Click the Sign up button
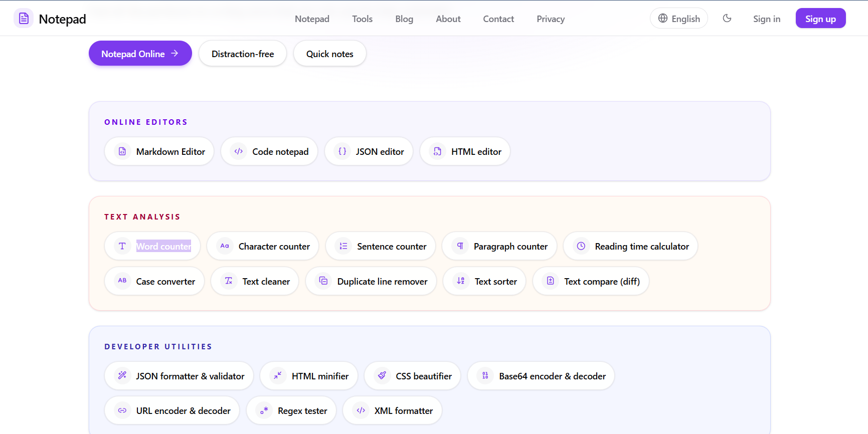The height and width of the screenshot is (434, 868). pyautogui.click(x=820, y=19)
